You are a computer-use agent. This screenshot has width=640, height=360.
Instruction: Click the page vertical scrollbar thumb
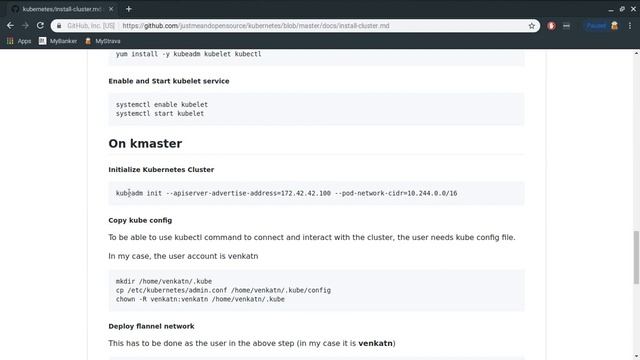pyautogui.click(x=636, y=257)
